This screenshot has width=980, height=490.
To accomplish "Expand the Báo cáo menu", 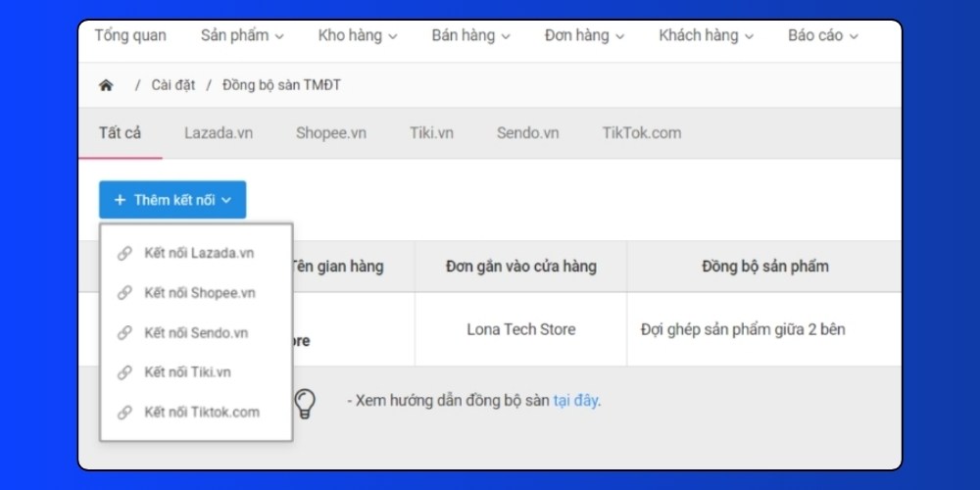I will 822,36.
